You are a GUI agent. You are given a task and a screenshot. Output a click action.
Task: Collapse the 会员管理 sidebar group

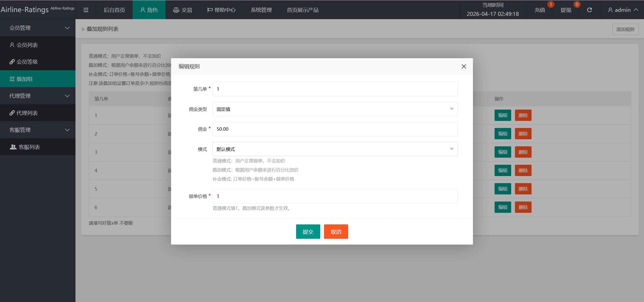38,28
